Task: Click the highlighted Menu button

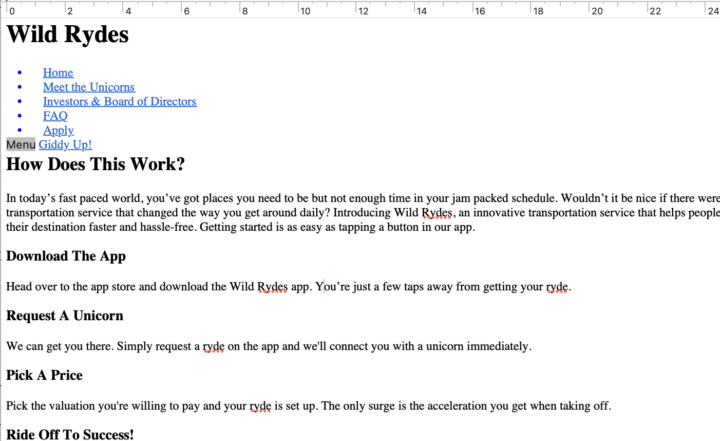Action: pos(20,145)
